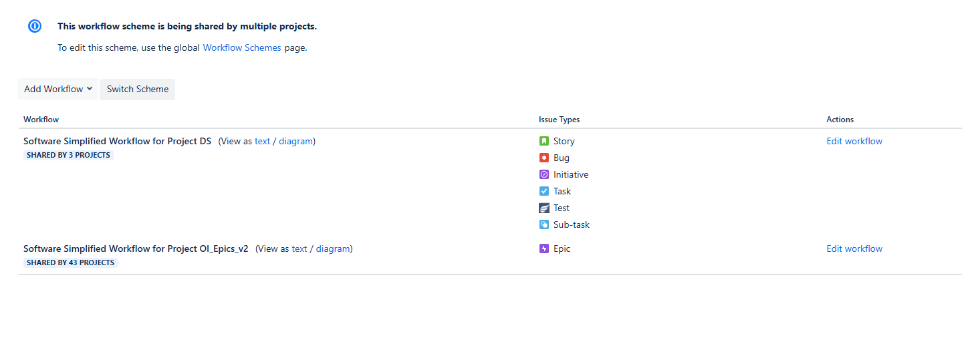Screen dimensions: 980x350
Task: Edit workflow for Project OI_Epics_v2
Action: 854,248
